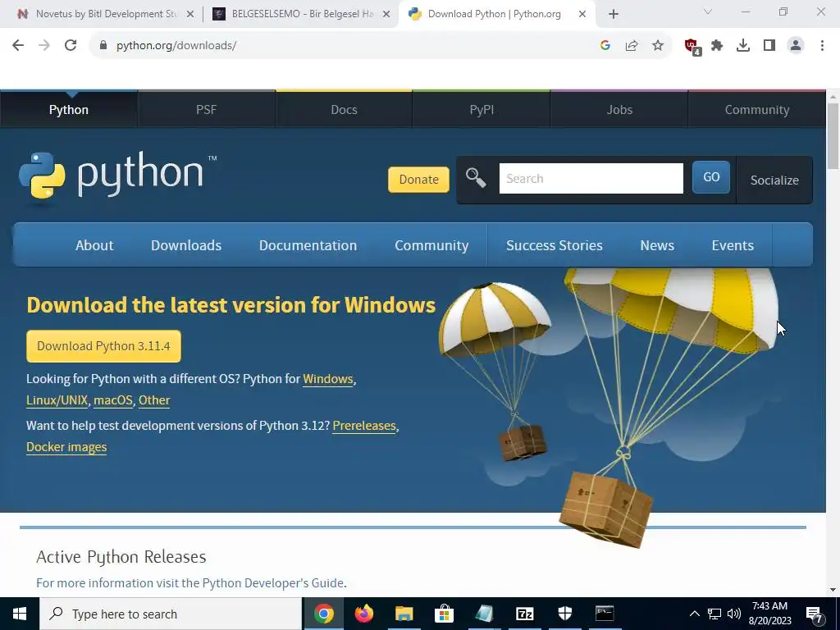Open Chrome three-dot menu
Image resolution: width=840 pixels, height=630 pixels.
822,46
